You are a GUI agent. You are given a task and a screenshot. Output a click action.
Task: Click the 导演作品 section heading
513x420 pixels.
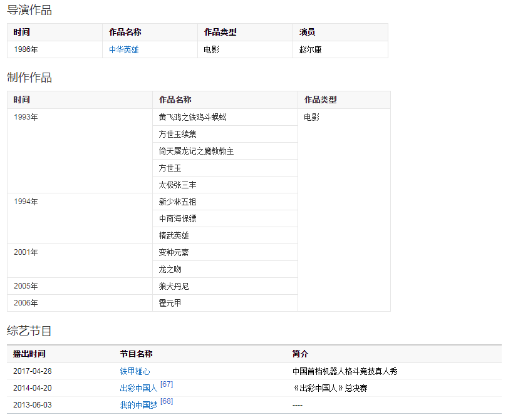coord(29,10)
